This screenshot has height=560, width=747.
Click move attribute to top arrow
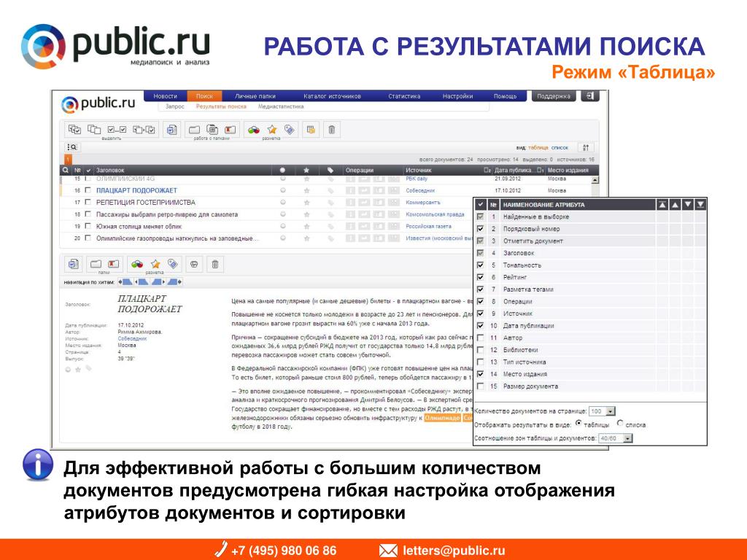pyautogui.click(x=662, y=205)
